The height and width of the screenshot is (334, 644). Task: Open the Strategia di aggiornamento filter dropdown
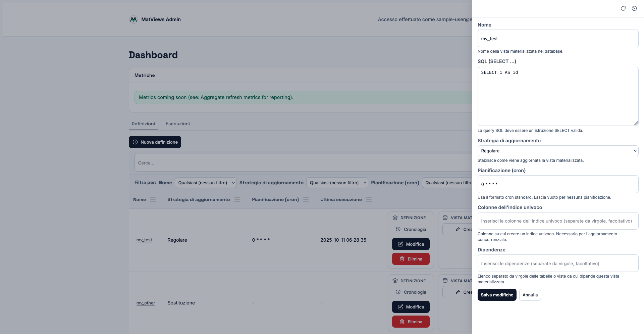click(337, 183)
